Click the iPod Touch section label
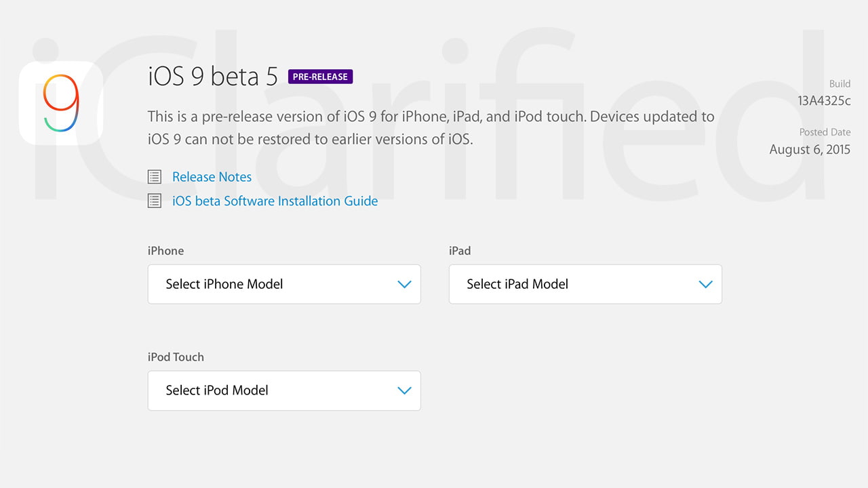The image size is (868, 488). 176,357
